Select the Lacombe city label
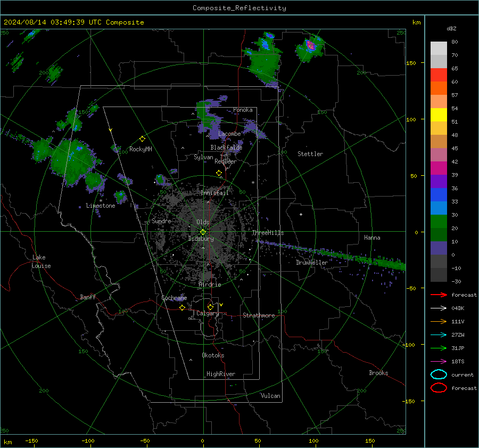This screenshot has height=448, width=479. [x=229, y=134]
